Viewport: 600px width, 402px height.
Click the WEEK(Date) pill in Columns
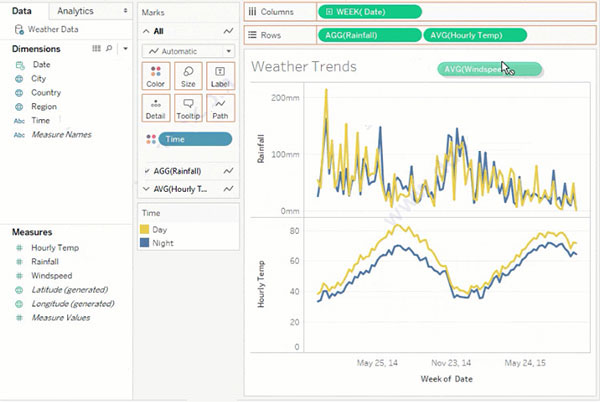(369, 11)
